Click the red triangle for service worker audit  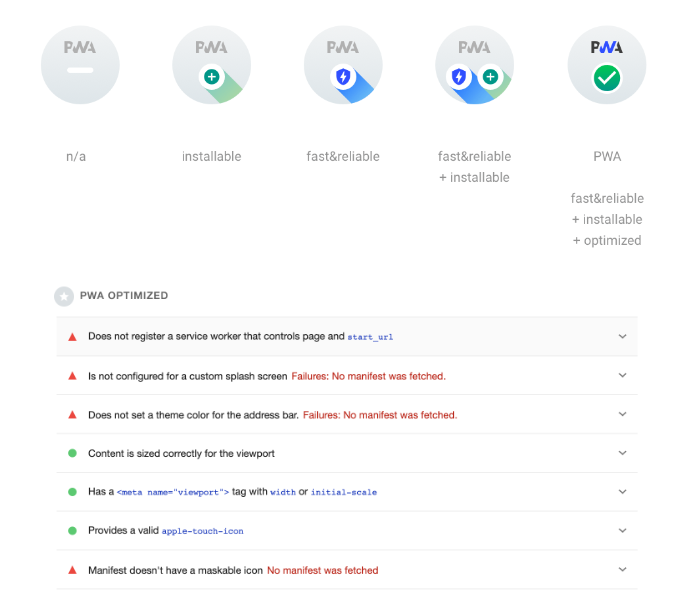coord(73,337)
